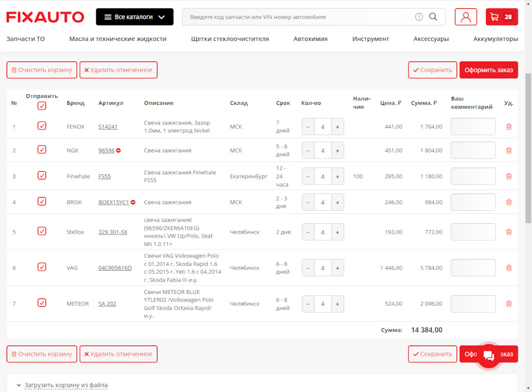Click the search magnifier icon
The height and width of the screenshot is (392, 532).
(433, 17)
